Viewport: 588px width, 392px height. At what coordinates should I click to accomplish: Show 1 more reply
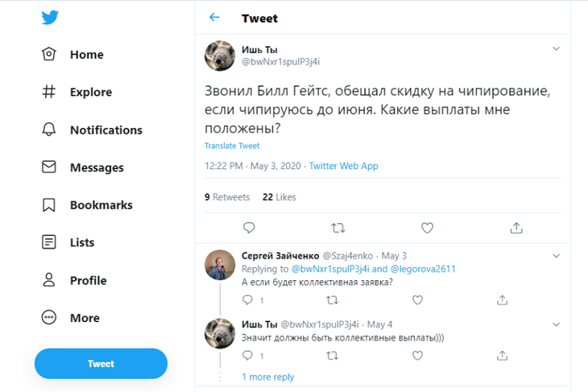coord(268,377)
